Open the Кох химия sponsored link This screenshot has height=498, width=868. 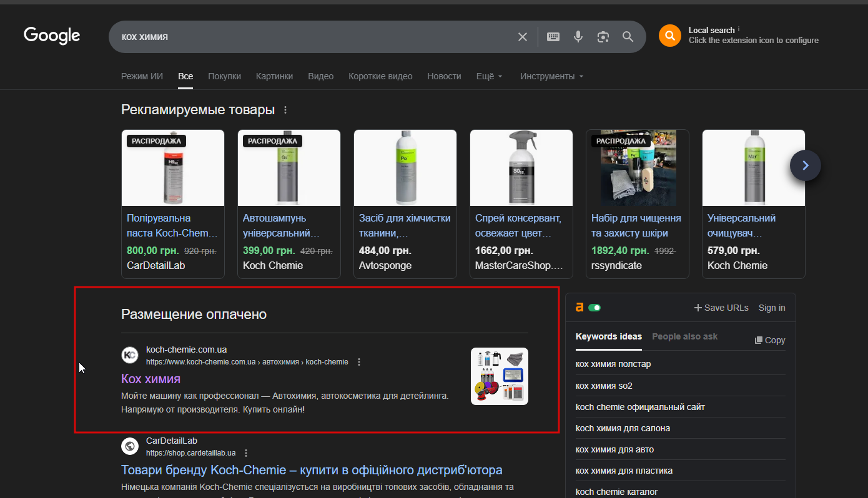[x=150, y=379]
